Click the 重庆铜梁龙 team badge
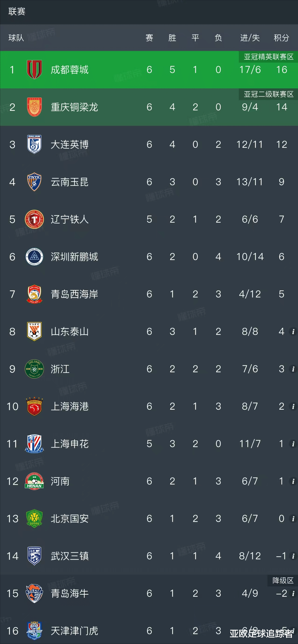The image size is (298, 644). [34, 107]
